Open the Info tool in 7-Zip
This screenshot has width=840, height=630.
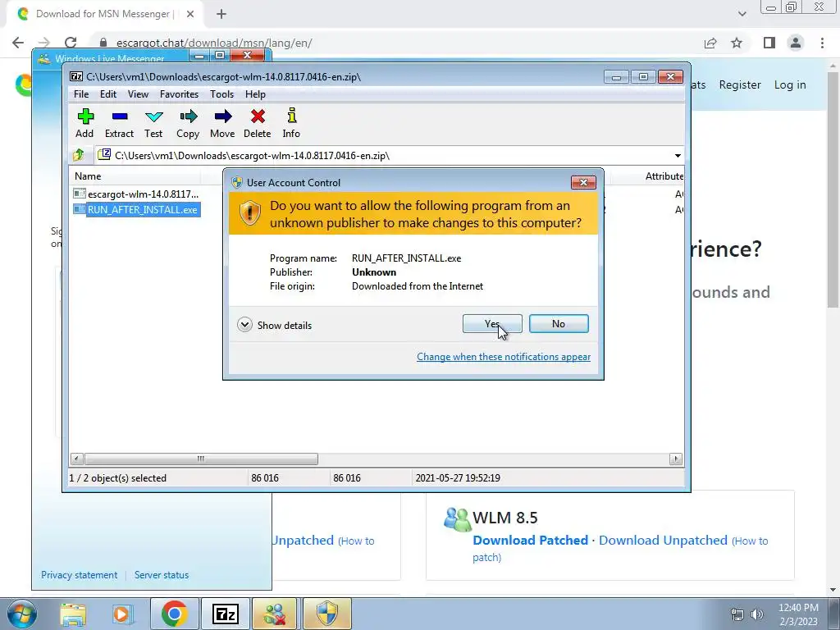[291, 124]
